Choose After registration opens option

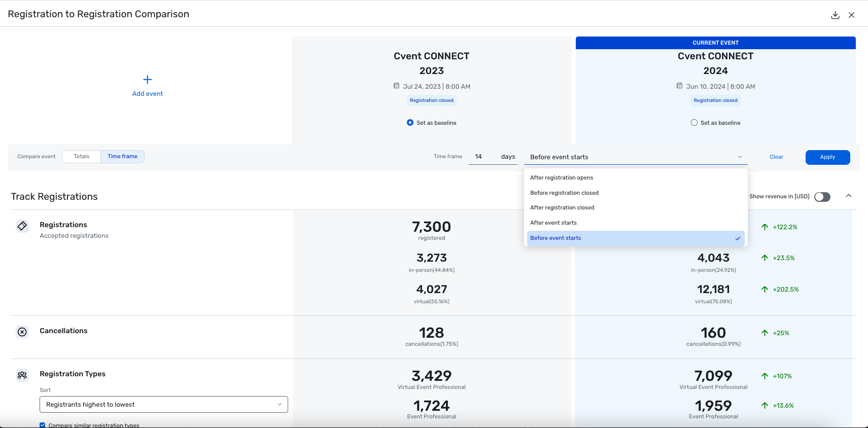tap(636, 177)
